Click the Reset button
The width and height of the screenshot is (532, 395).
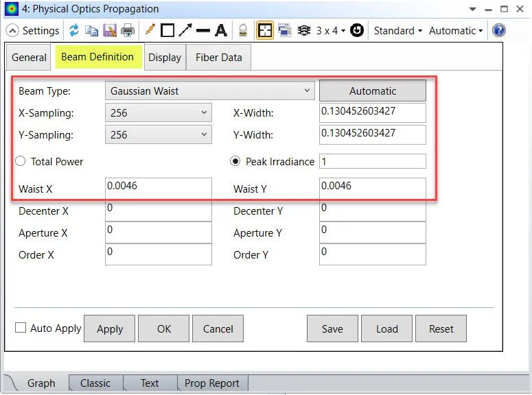441,328
